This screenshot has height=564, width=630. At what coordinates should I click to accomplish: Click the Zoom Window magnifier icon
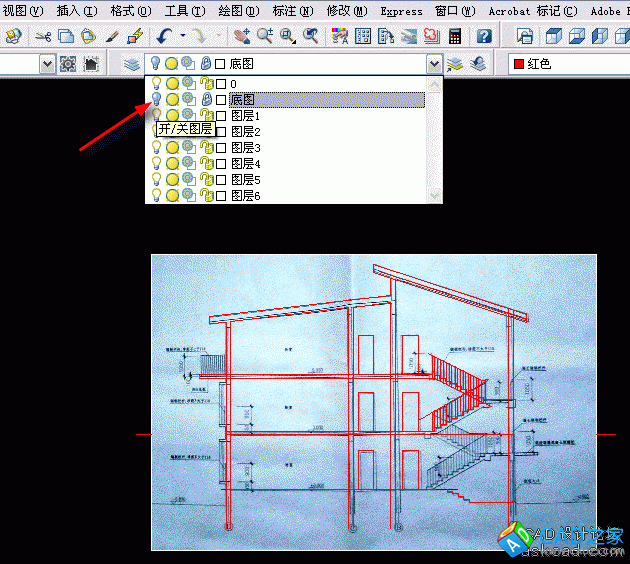click(x=288, y=36)
